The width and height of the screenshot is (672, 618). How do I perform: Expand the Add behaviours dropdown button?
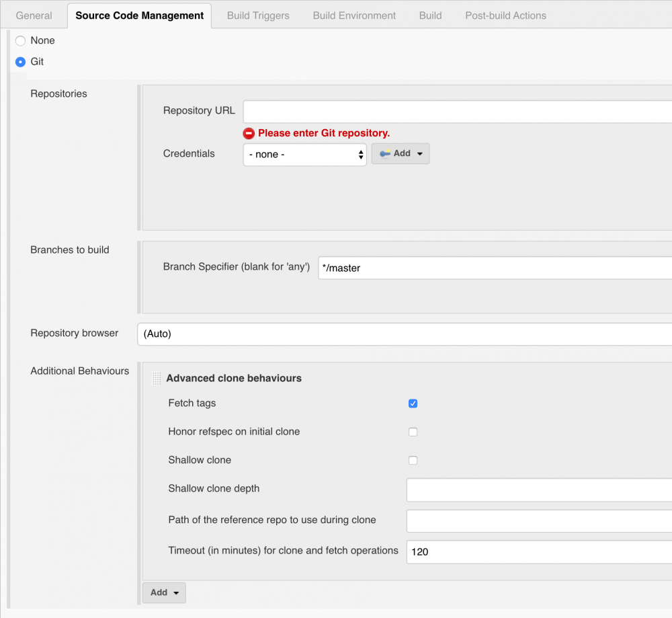164,592
